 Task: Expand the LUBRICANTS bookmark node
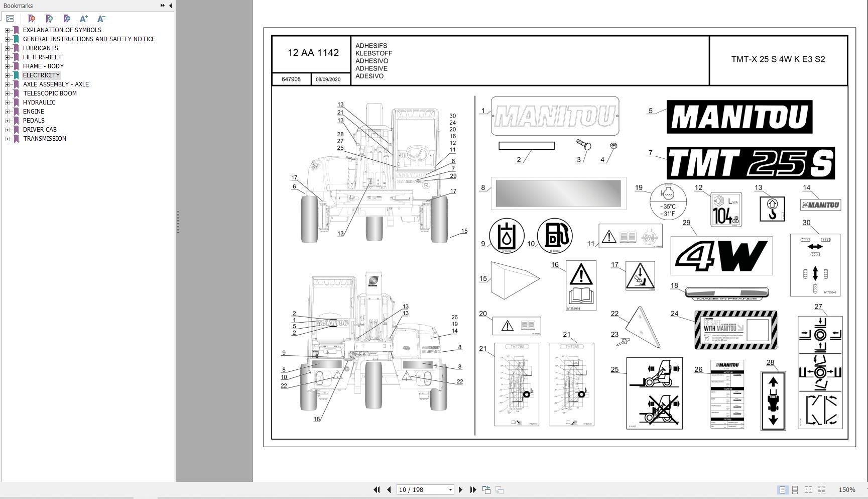8,48
